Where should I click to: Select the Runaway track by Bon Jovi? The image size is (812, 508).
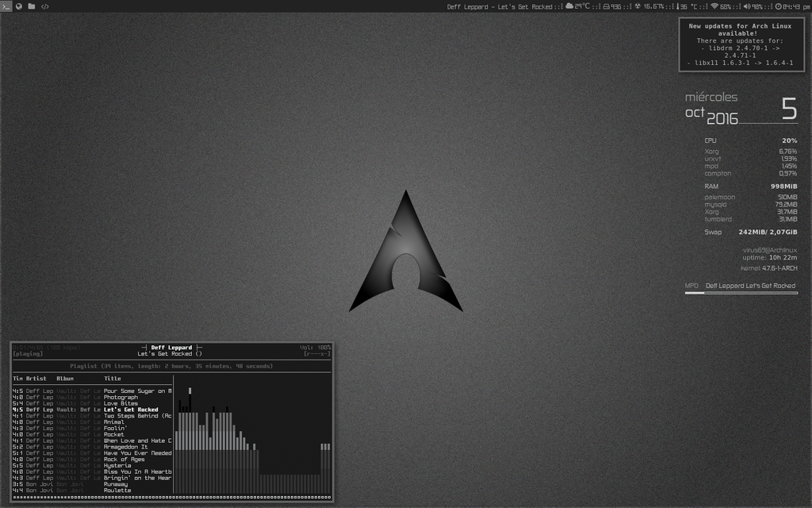click(x=92, y=484)
